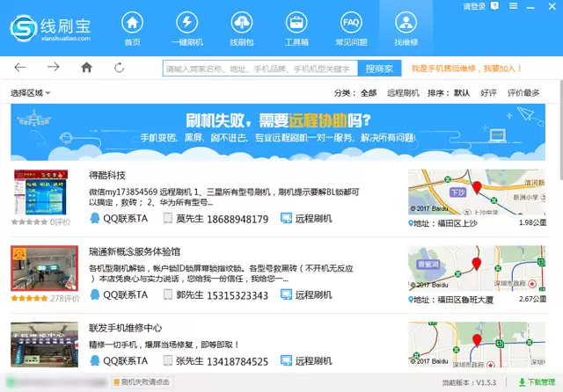
Task: Click the forward arrow navigation button
Action: click(x=54, y=68)
